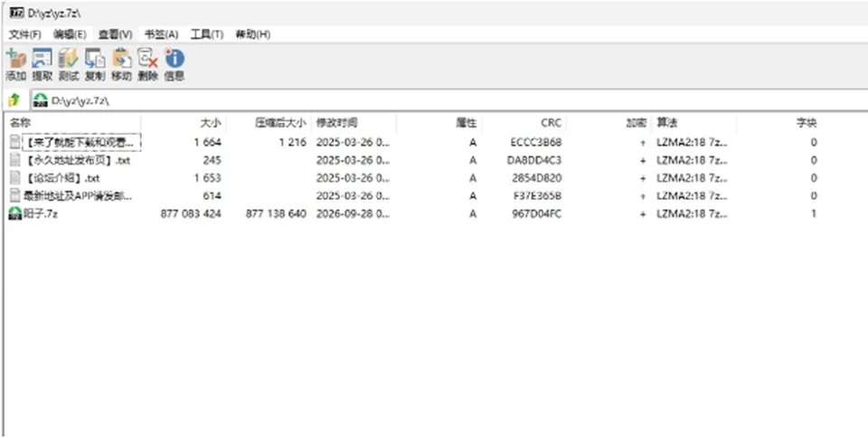The width and height of the screenshot is (868, 438).
Task: Open the 查看(V) menu
Action: point(115,34)
